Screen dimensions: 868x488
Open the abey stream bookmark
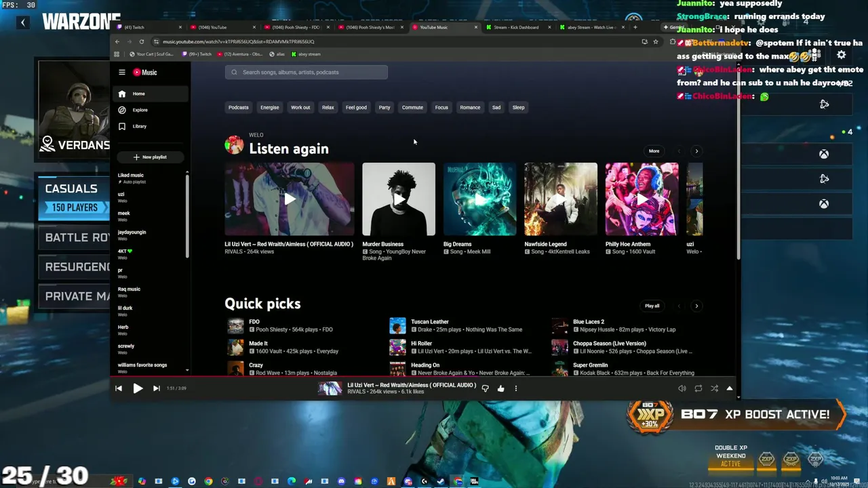pos(307,54)
